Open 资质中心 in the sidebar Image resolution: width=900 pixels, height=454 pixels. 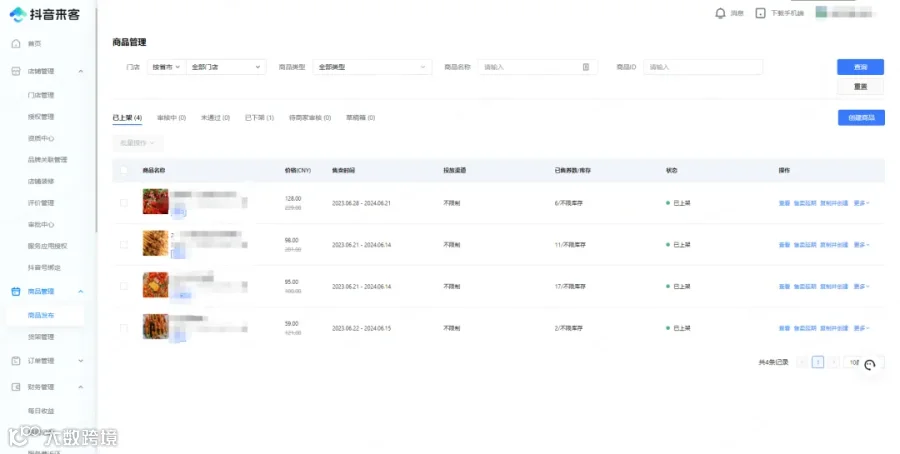point(41,138)
